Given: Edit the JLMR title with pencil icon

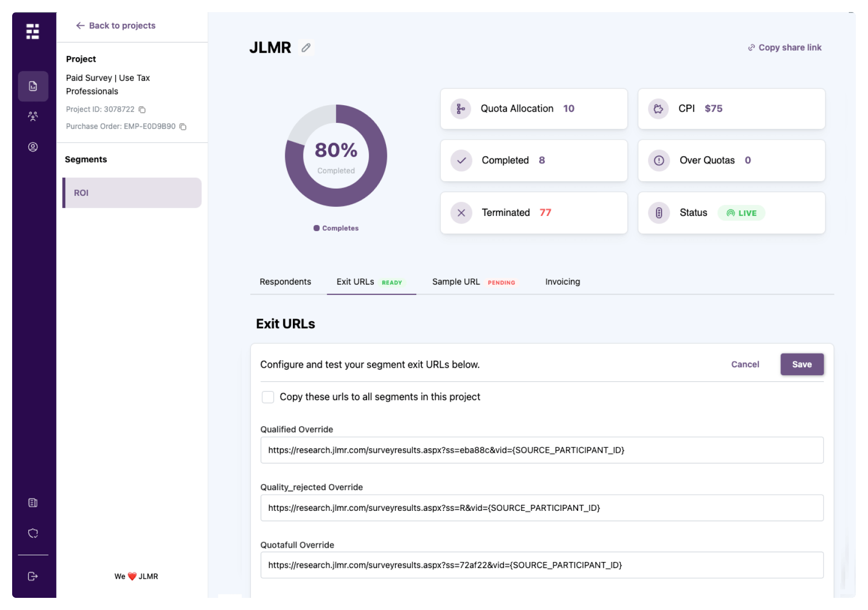Looking at the screenshot, I should [306, 48].
